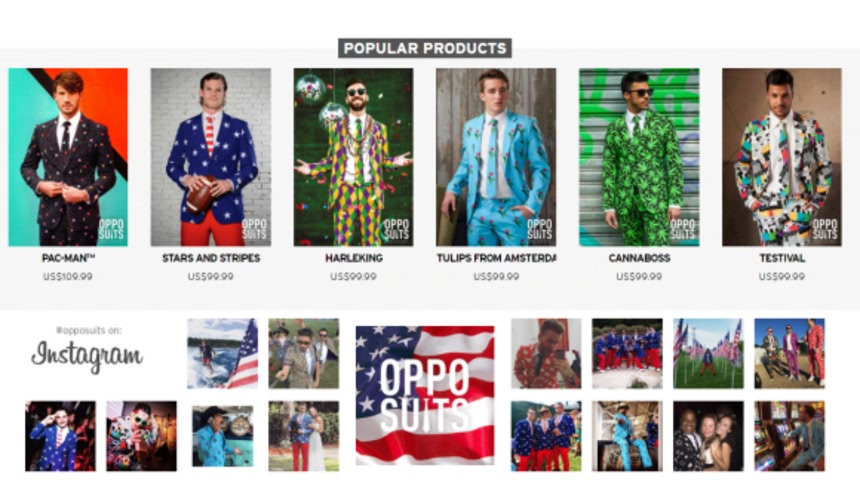860x486 pixels.
Task: Click the STARS AND STRIPES title link
Action: click(x=211, y=258)
